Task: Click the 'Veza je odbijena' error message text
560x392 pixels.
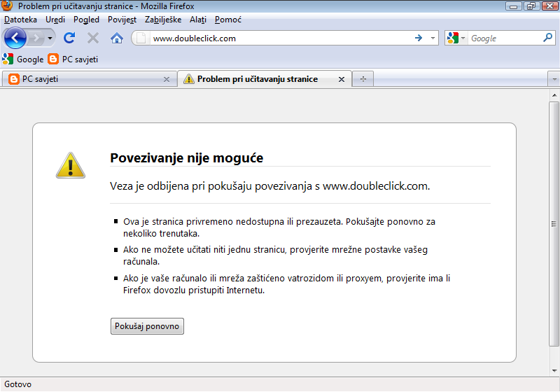Action: tap(269, 186)
